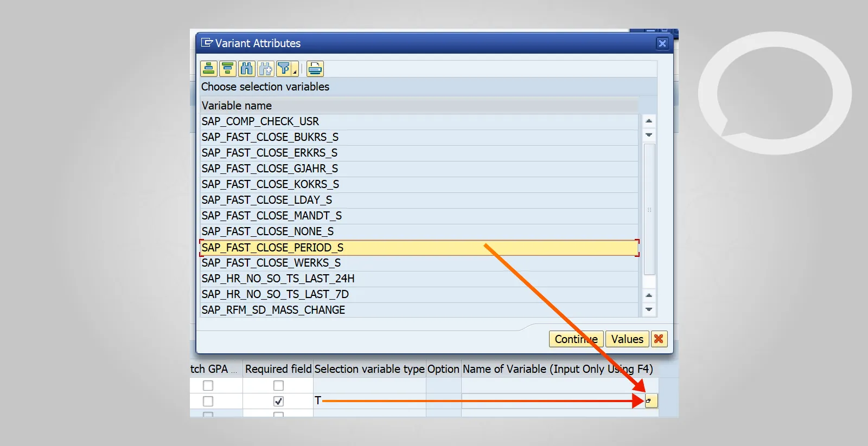The image size is (868, 446).
Task: Tick Required field checkbox in first row
Action: [x=278, y=385]
